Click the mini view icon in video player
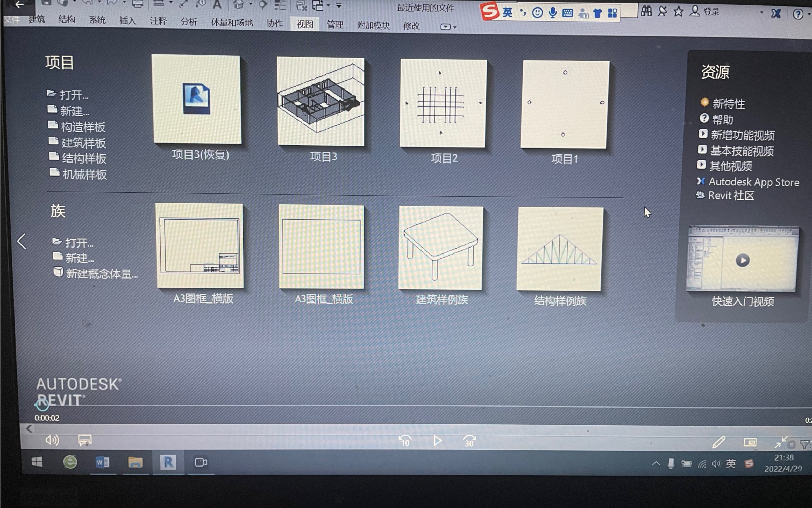 click(750, 442)
